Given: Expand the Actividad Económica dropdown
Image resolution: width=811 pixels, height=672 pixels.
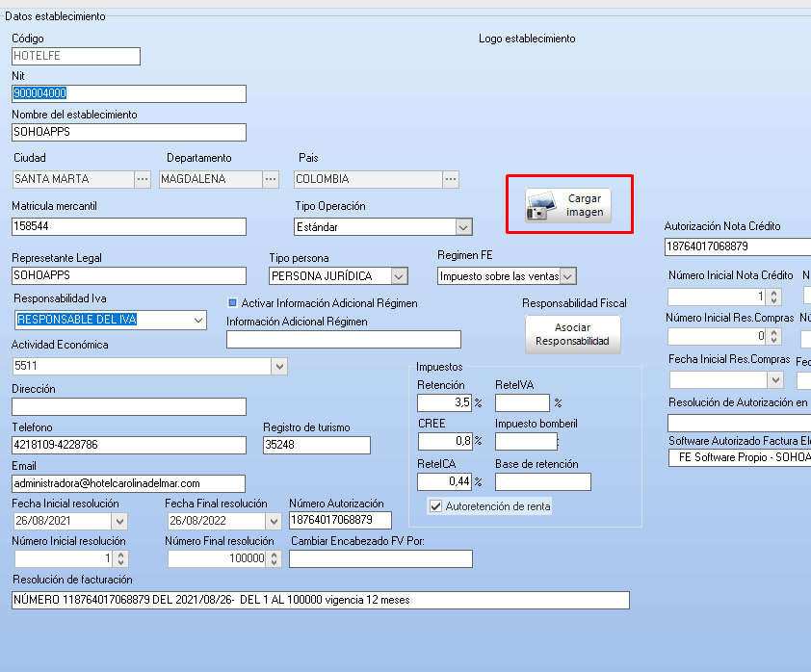Looking at the screenshot, I should 278,366.
